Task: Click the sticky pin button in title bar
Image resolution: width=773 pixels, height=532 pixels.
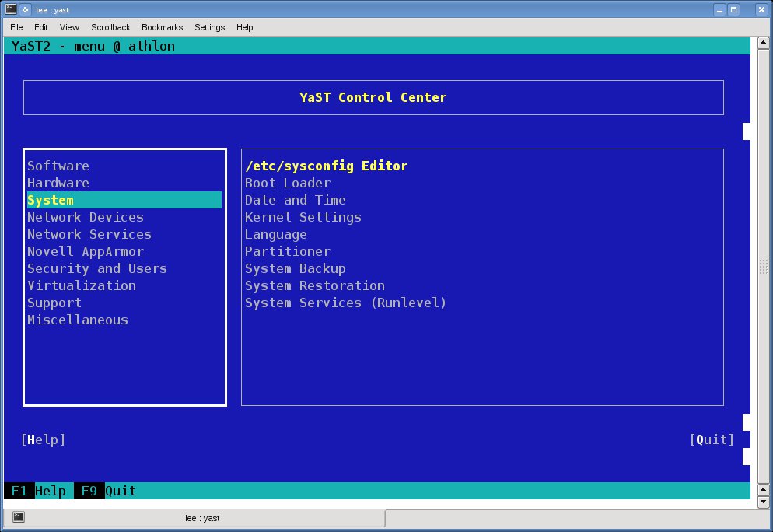Action: (x=26, y=9)
